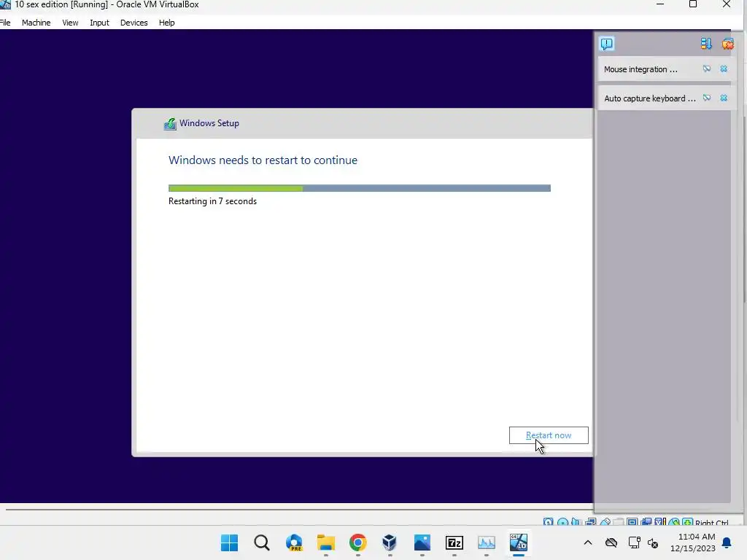Click the network adapter status icon
The width and height of the screenshot is (747, 560).
(x=591, y=522)
